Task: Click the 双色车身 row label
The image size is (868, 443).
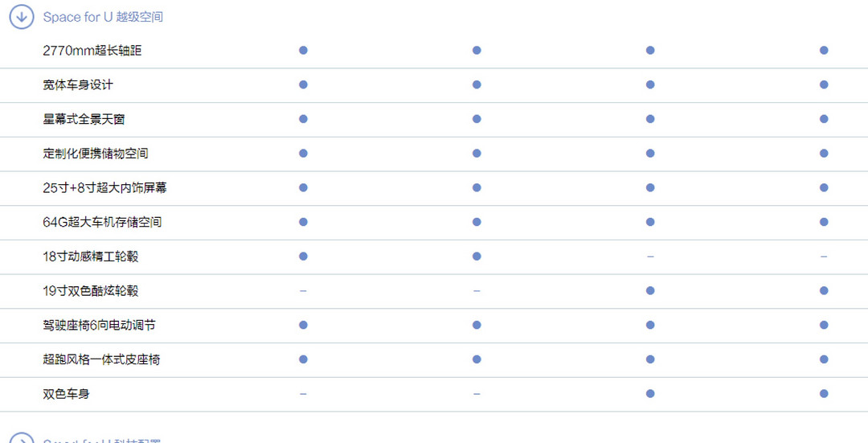Action: pos(66,394)
